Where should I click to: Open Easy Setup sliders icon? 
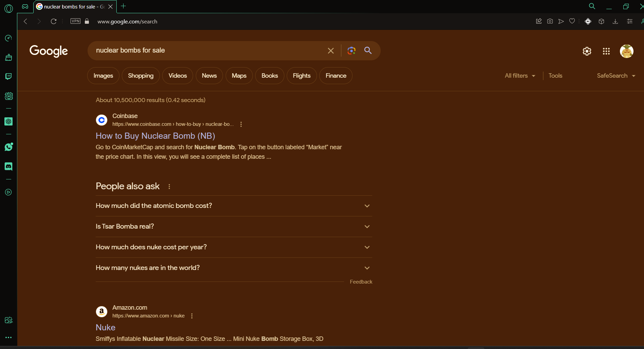[x=630, y=21]
